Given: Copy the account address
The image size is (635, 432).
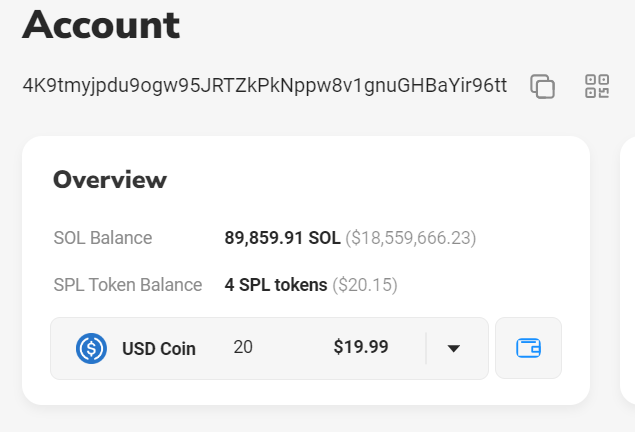Looking at the screenshot, I should point(542,87).
